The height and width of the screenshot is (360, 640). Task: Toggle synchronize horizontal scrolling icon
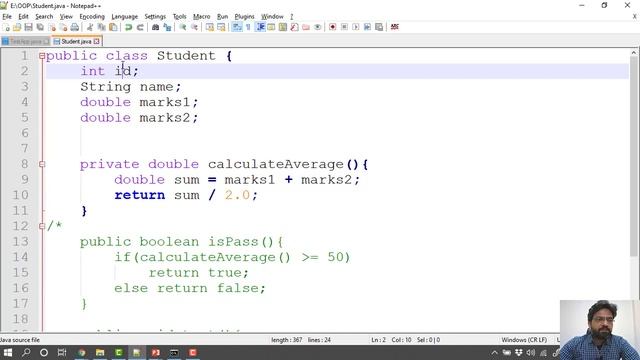[221, 27]
